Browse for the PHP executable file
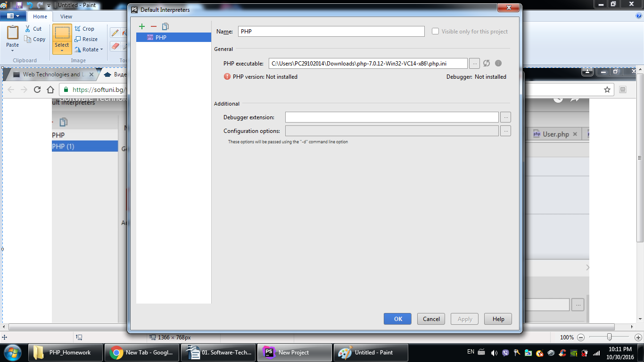This screenshot has width=644, height=362. point(474,63)
